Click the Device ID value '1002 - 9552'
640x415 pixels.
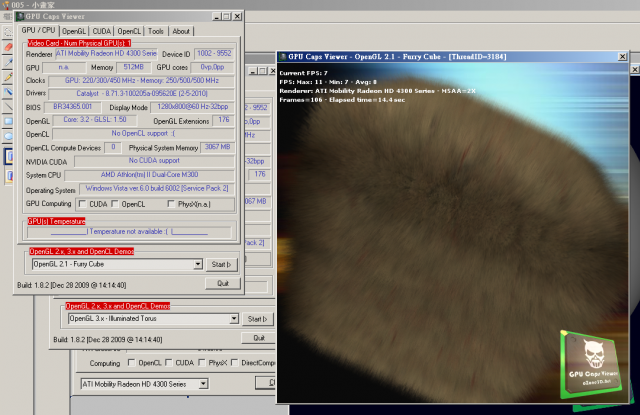[x=214, y=53]
